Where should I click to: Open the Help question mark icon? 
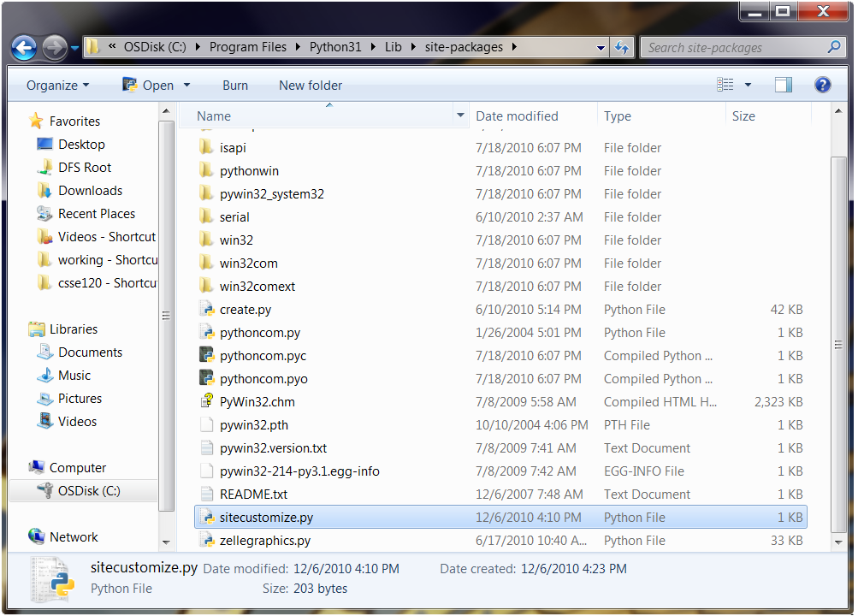(822, 85)
